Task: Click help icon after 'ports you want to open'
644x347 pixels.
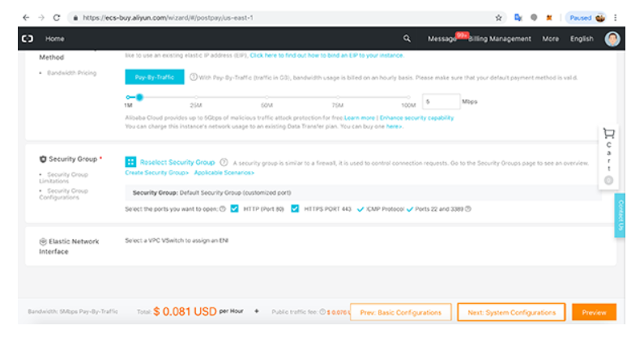Action: click(223, 209)
